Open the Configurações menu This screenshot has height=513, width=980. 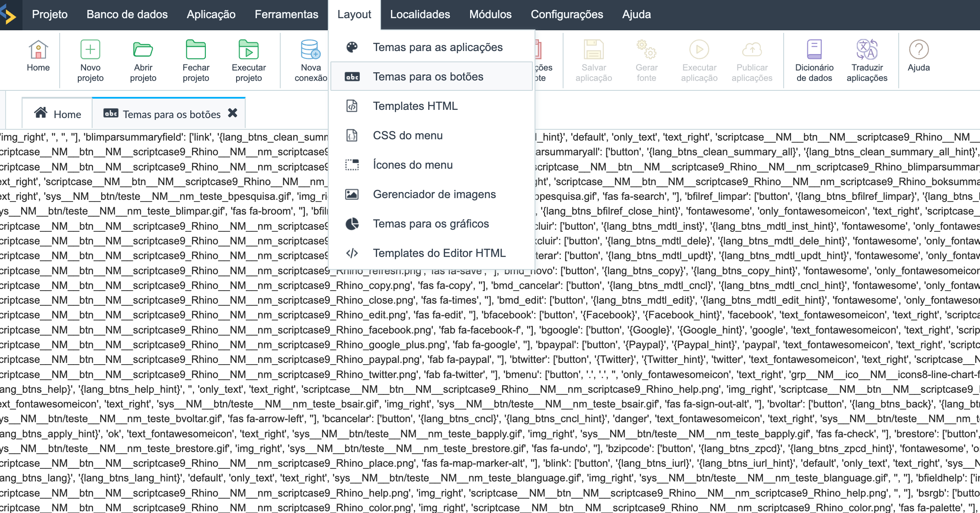pos(567,14)
